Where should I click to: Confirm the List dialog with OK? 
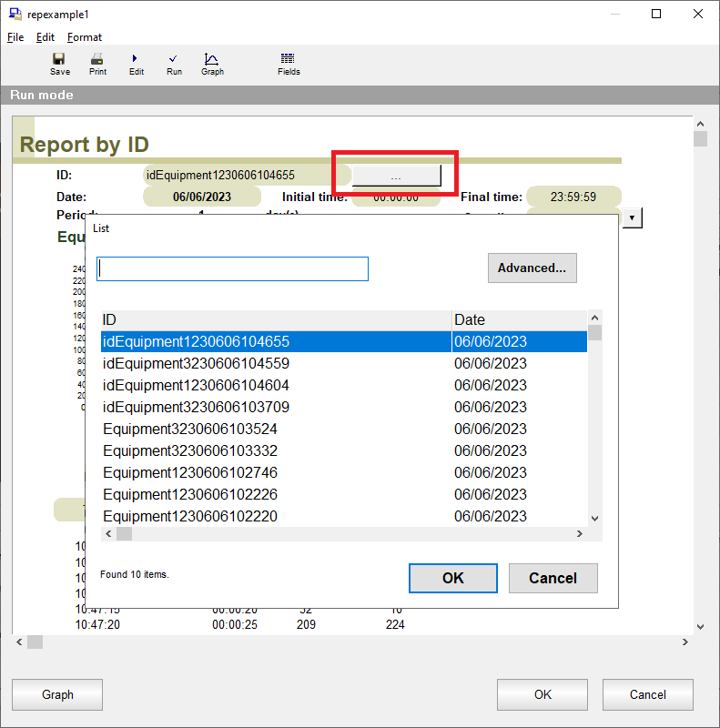click(453, 578)
